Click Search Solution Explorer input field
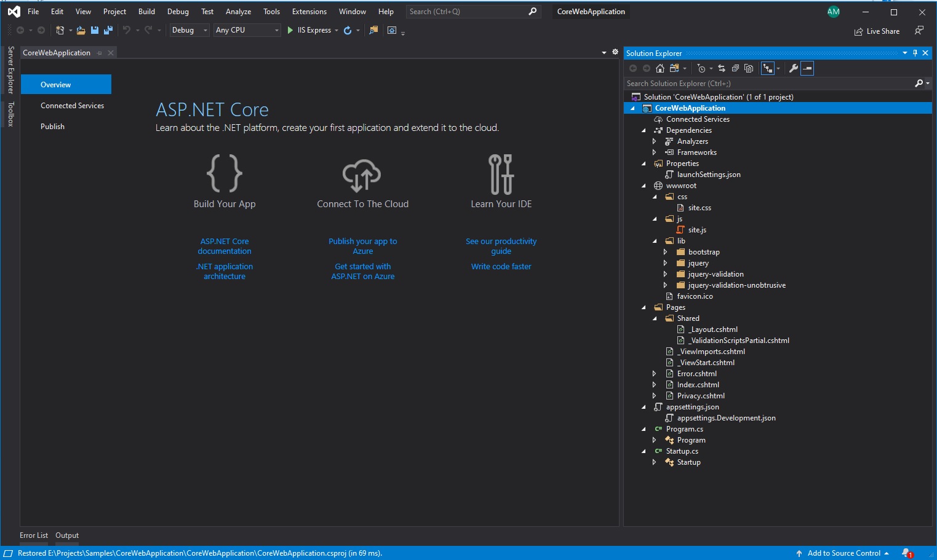Image resolution: width=937 pixels, height=560 pixels. [x=778, y=84]
